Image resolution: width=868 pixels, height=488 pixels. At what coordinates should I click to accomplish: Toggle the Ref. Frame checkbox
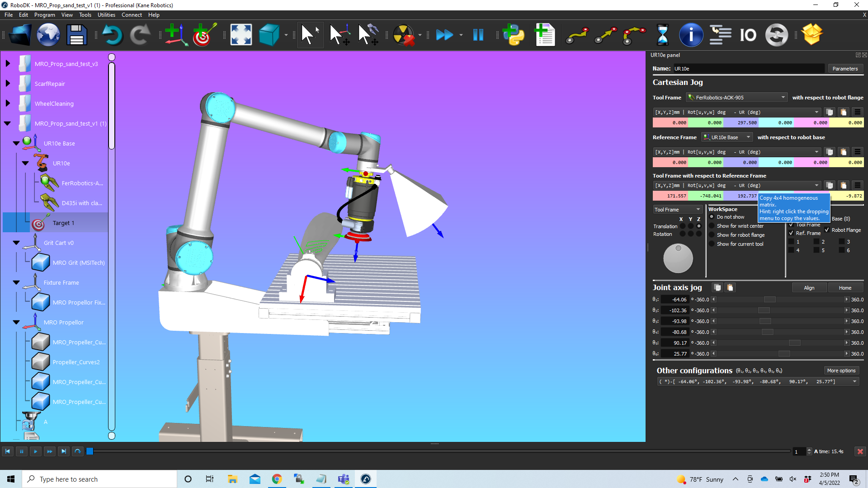(x=791, y=233)
